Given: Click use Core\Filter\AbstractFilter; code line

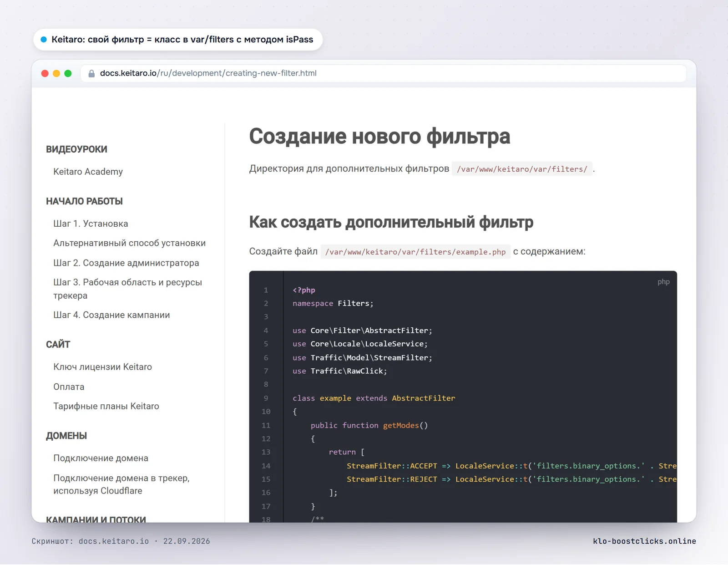Looking at the screenshot, I should (x=362, y=331).
